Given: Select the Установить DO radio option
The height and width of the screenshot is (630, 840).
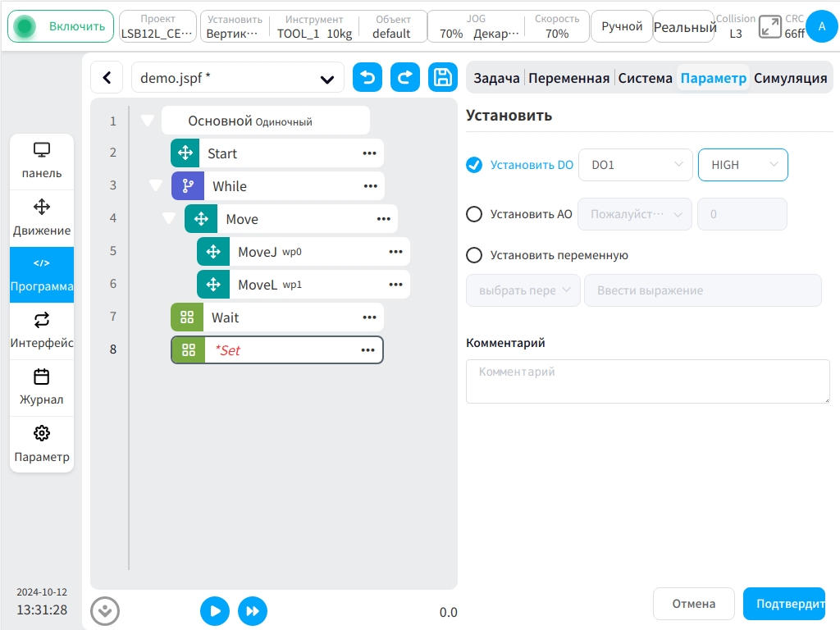Looking at the screenshot, I should click(474, 165).
